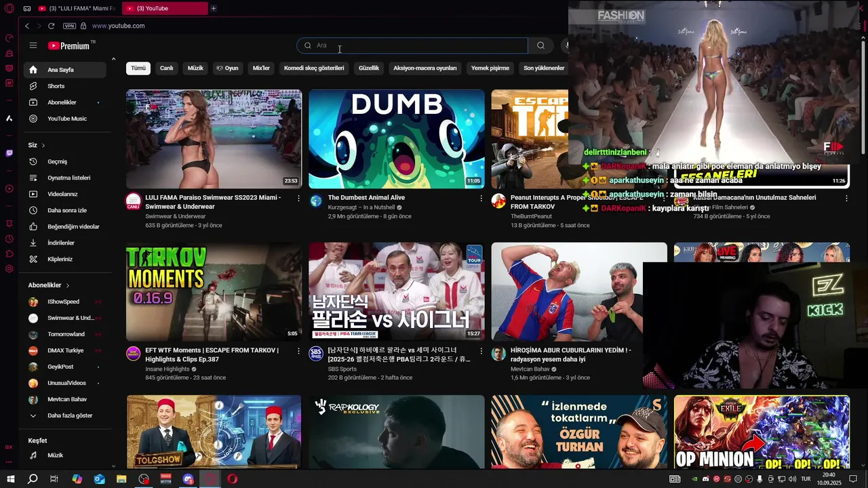Click the Opera GX logo menu
The height and width of the screenshot is (488, 868).
pyautogui.click(x=9, y=9)
